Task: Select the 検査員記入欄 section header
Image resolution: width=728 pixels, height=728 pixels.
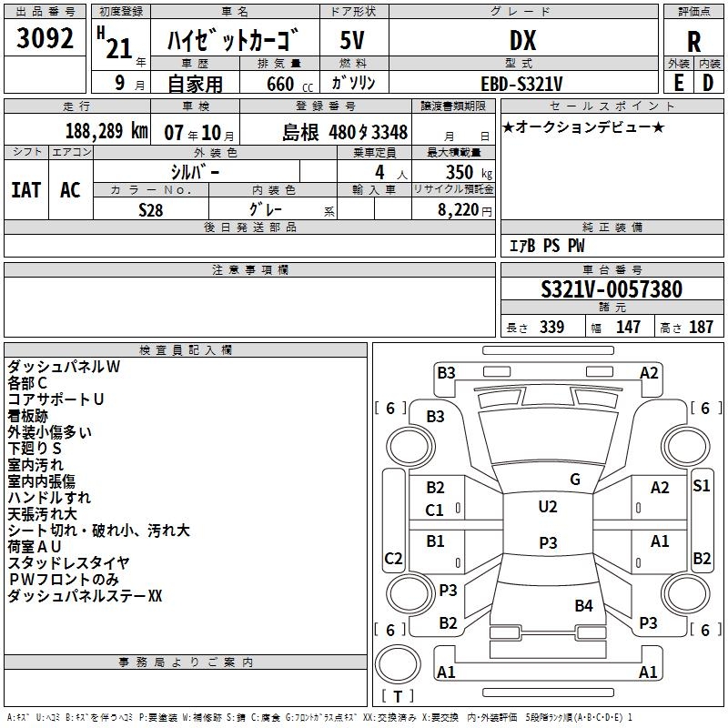Action: (186, 350)
